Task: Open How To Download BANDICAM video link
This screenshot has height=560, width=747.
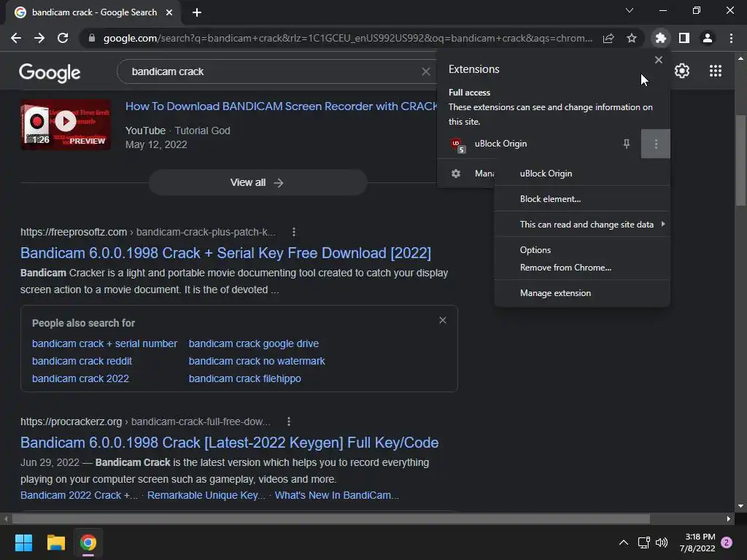Action: click(281, 106)
